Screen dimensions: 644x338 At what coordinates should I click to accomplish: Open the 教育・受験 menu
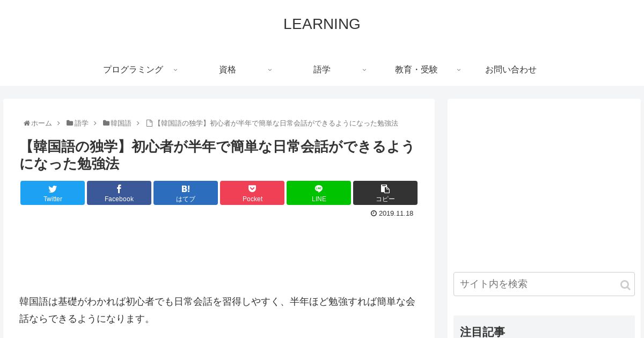(416, 70)
